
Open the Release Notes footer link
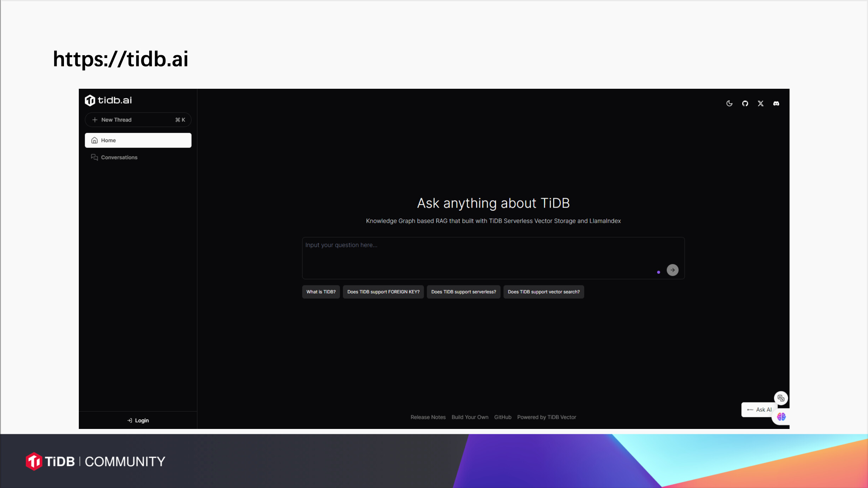pyautogui.click(x=428, y=417)
